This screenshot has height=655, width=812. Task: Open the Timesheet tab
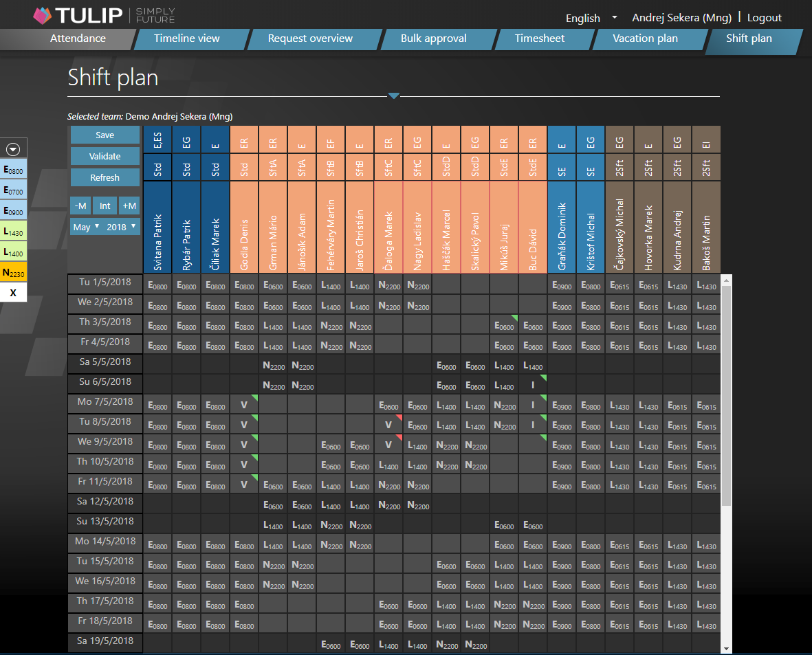(x=539, y=38)
